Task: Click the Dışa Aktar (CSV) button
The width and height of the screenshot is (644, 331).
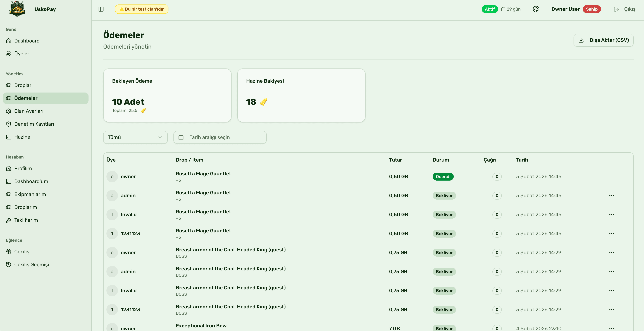Action: pyautogui.click(x=604, y=40)
